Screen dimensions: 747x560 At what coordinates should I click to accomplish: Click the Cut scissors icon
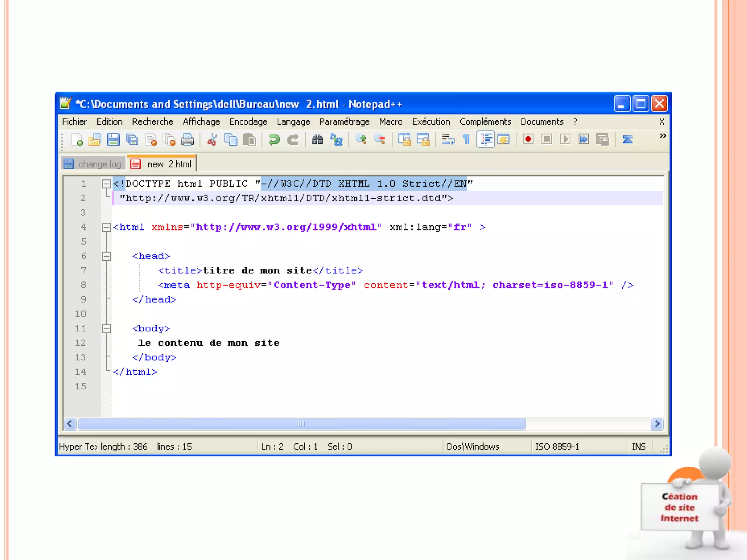point(212,140)
